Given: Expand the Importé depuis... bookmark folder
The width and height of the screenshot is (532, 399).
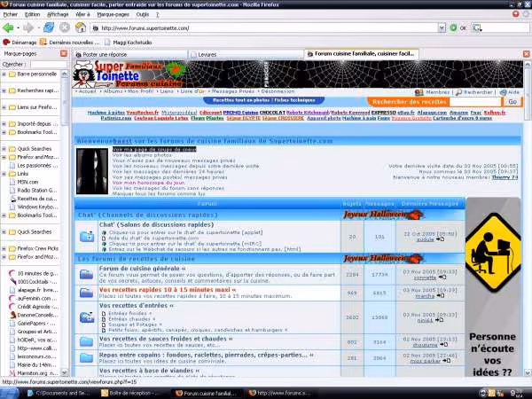Looking at the screenshot, I should tap(4, 124).
